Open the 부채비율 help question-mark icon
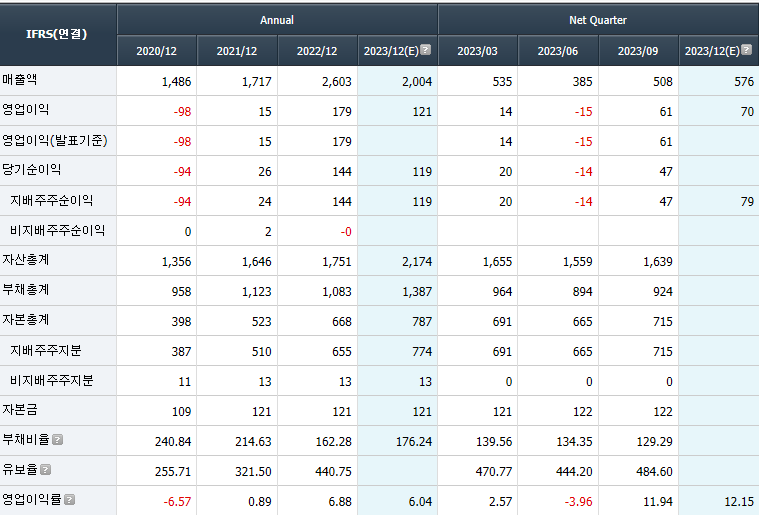Viewport: 762px width, 515px height. [x=57, y=440]
